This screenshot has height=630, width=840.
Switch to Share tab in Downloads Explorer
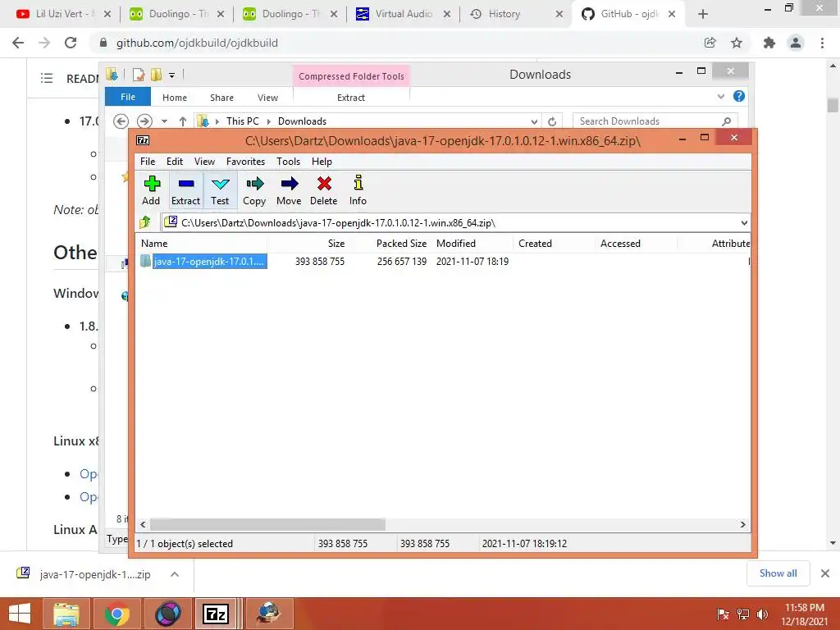[221, 98]
